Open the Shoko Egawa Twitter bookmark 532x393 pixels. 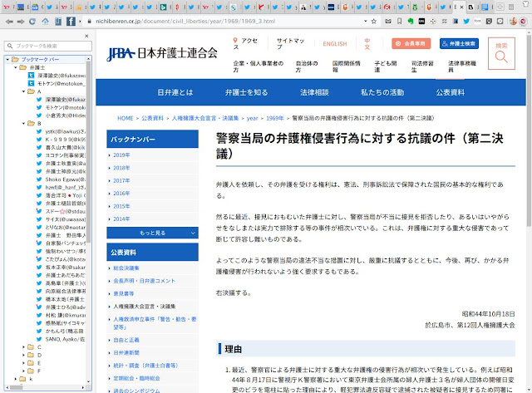tap(62, 179)
